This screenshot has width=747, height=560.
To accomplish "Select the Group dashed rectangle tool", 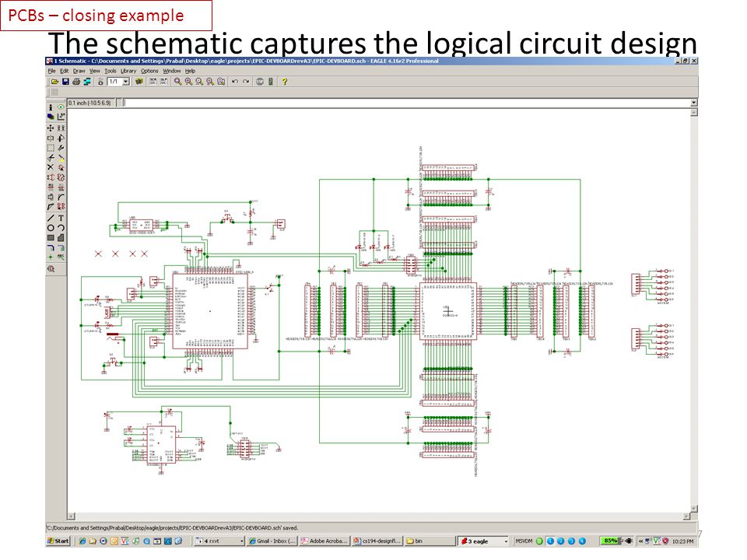I will 51,148.
